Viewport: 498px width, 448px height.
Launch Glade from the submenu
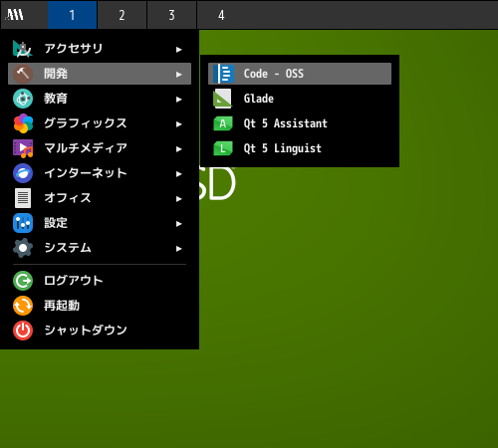pos(300,99)
